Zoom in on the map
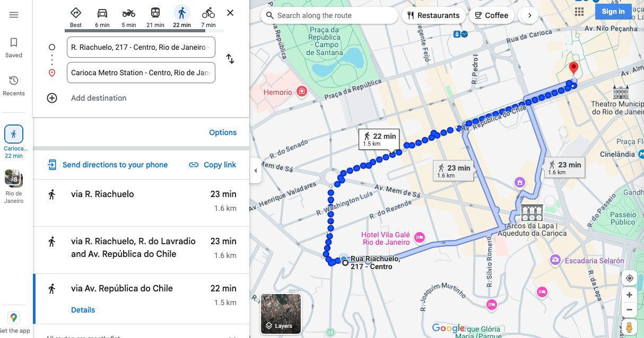Image resolution: width=644 pixels, height=338 pixels. point(630,295)
